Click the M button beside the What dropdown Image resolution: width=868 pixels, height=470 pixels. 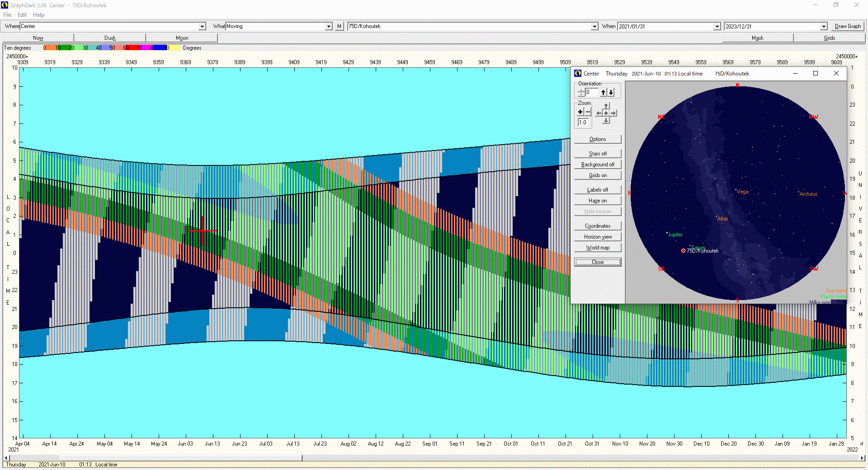[x=339, y=26]
